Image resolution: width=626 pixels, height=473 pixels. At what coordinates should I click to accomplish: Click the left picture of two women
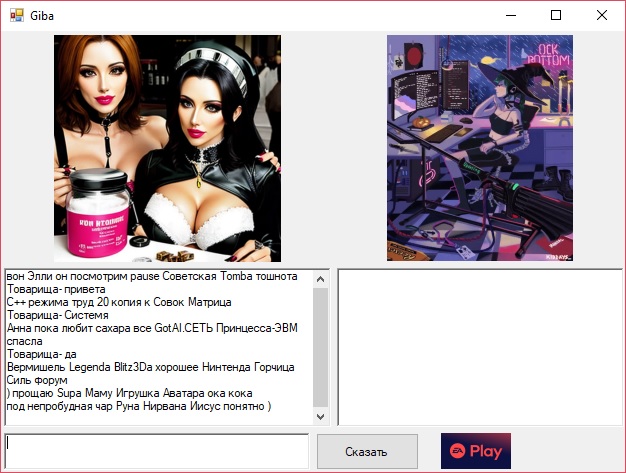pos(167,148)
